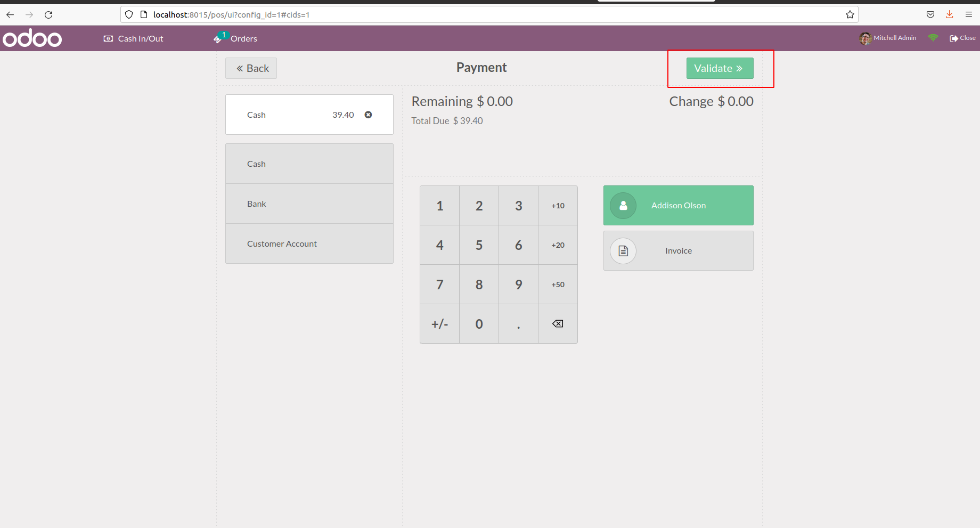Click the +/- sign key
The width and height of the screenshot is (980, 528).
[439, 324]
